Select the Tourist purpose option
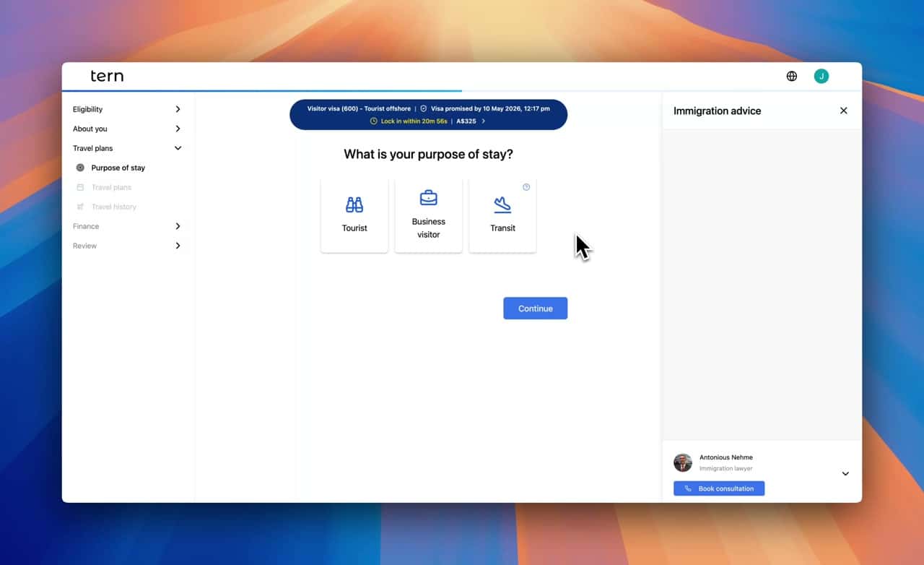This screenshot has width=924, height=565. pyautogui.click(x=354, y=217)
